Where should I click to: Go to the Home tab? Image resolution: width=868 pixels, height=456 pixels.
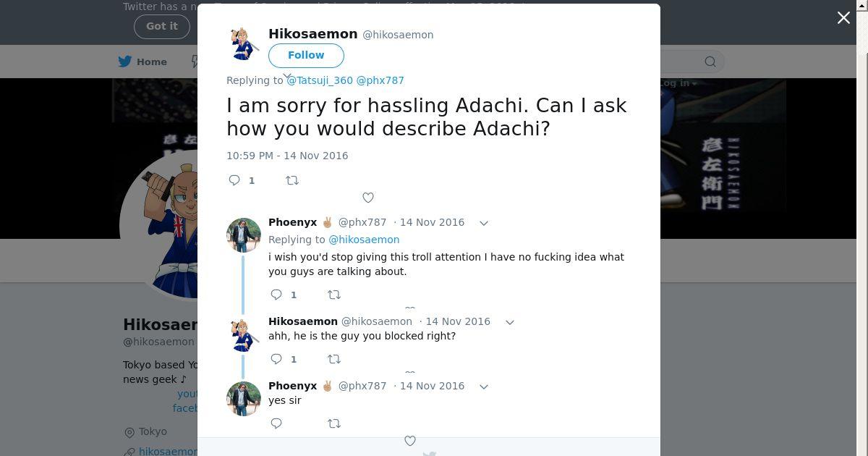pyautogui.click(x=143, y=62)
